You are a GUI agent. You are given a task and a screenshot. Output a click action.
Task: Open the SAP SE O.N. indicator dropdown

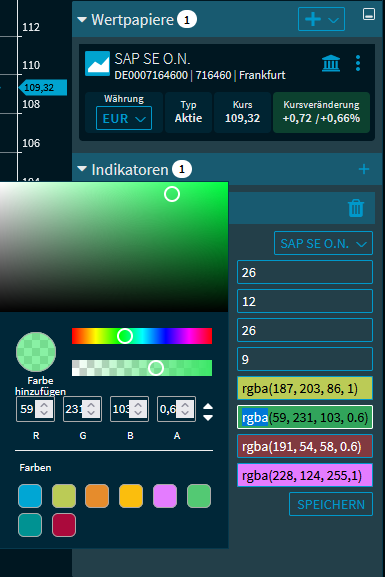(x=323, y=243)
